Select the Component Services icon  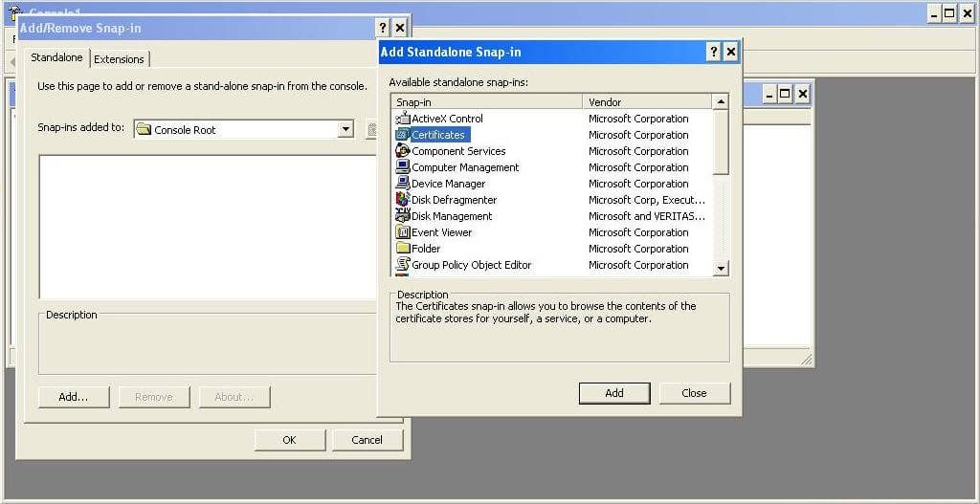[x=403, y=151]
